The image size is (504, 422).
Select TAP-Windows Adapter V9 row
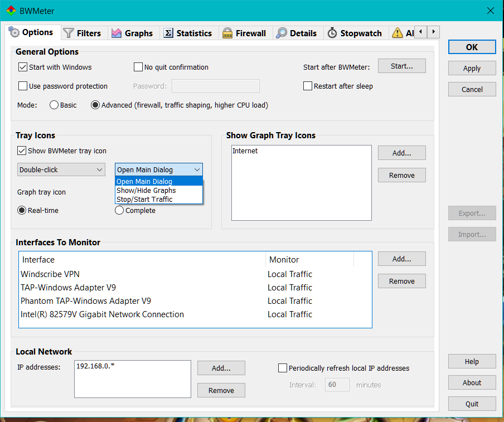click(x=195, y=287)
